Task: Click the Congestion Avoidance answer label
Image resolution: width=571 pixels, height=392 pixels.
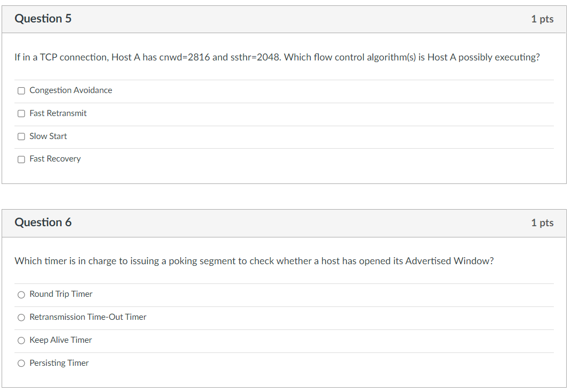Action: 71,90
